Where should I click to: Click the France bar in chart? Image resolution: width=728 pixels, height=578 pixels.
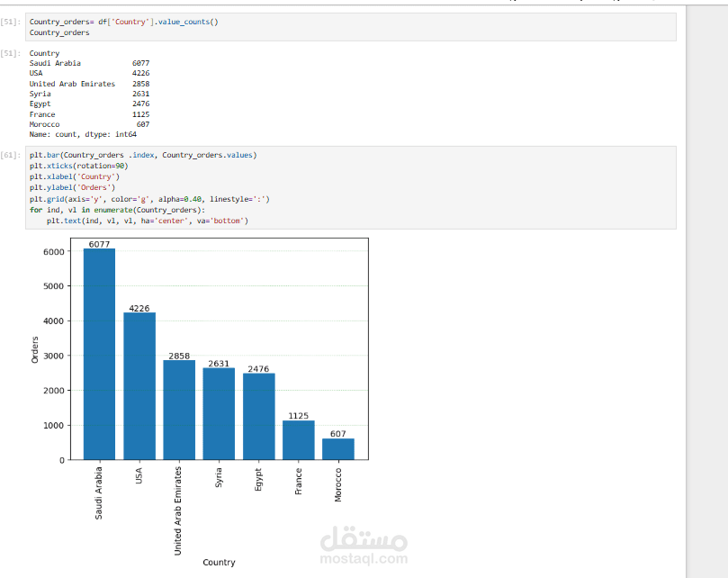299,440
